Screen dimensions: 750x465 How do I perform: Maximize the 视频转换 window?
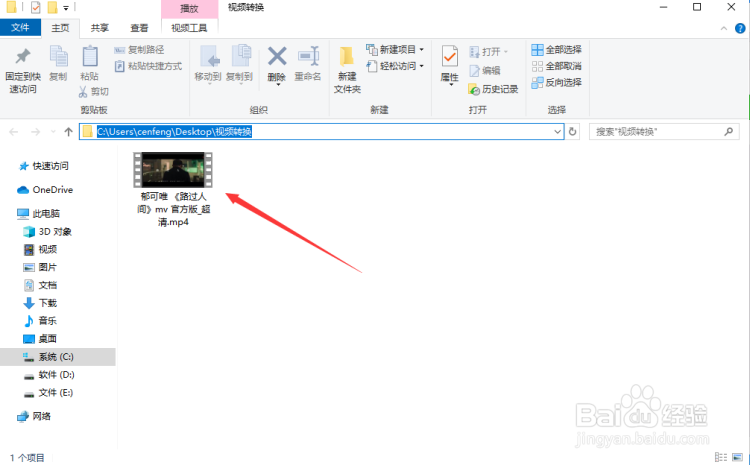[697, 7]
